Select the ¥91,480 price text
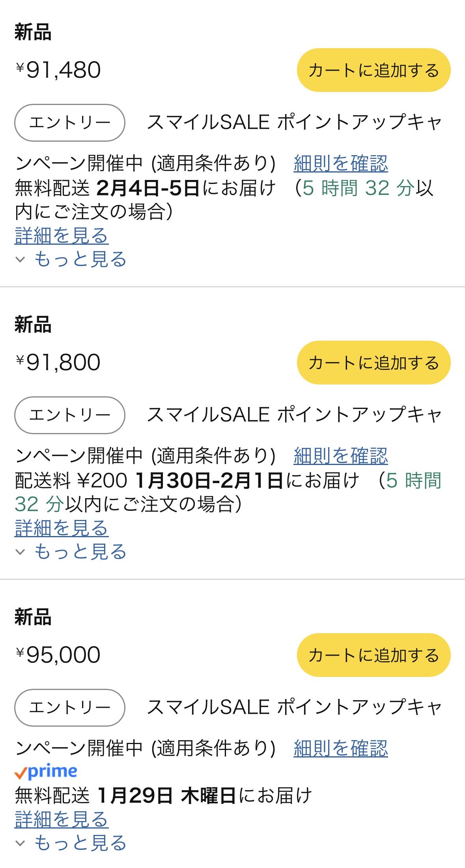Viewport: 465px width, 868px height. pyautogui.click(x=58, y=70)
